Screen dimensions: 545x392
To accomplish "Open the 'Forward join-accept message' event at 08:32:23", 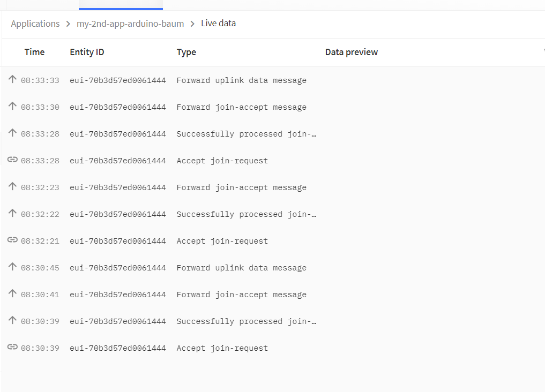I will tap(242, 187).
